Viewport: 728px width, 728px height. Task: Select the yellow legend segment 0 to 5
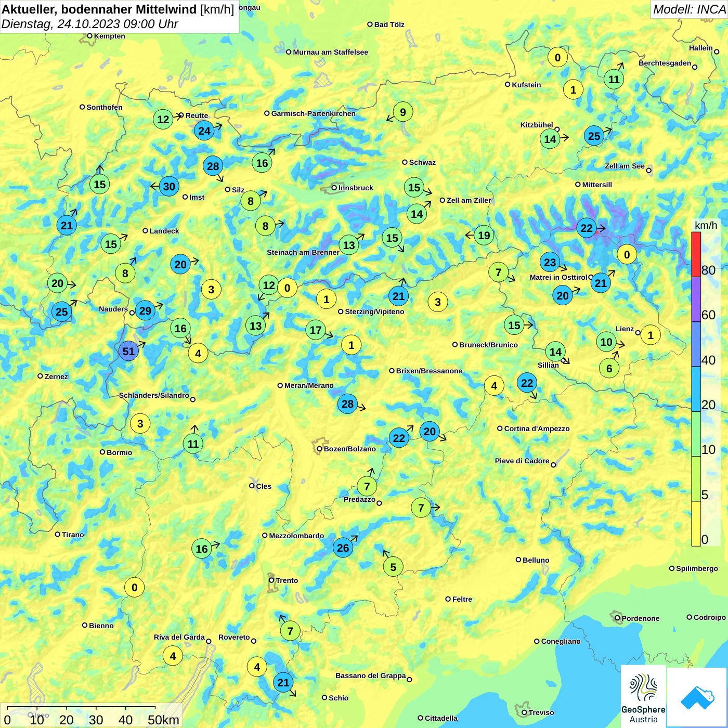pos(696,524)
